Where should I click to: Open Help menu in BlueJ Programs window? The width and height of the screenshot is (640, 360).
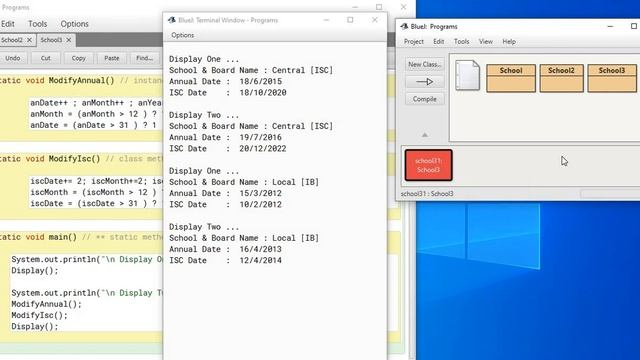click(509, 42)
